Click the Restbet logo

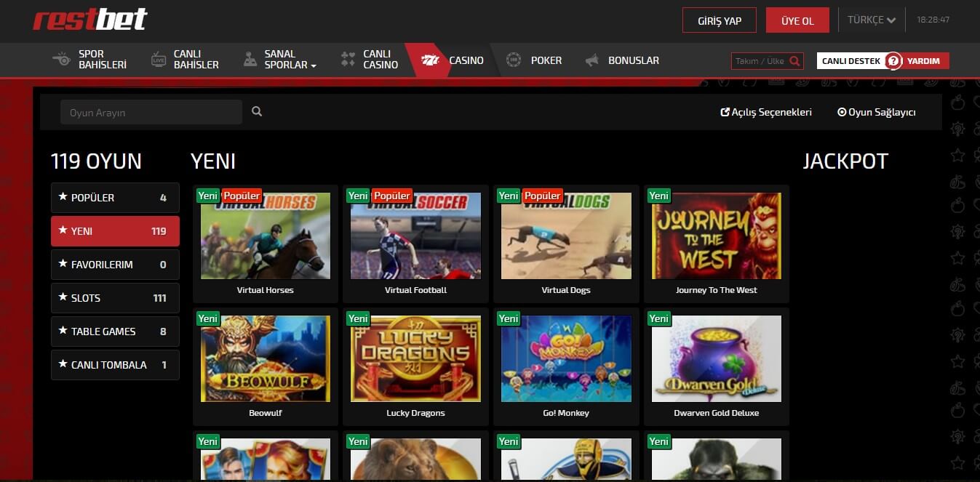89,20
